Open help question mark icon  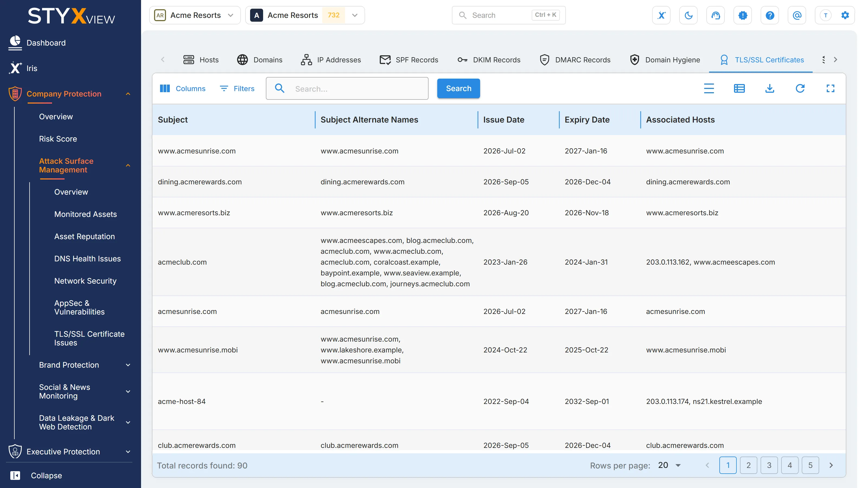(x=770, y=15)
